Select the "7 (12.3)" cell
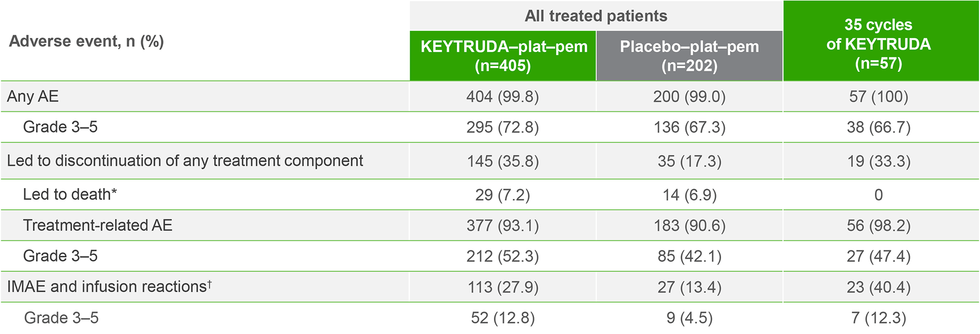Screen dimensions: 980x334 (x=878, y=318)
